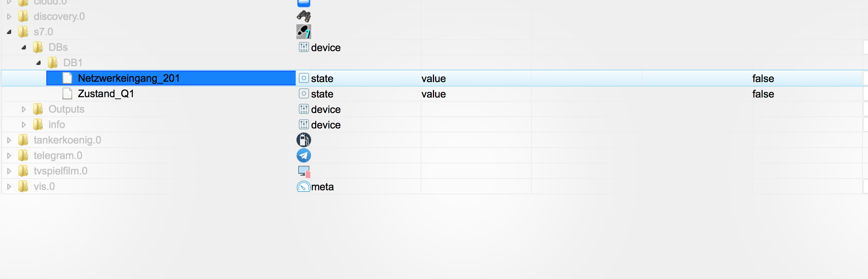Collapse the DBs folder
868x279 pixels.
24,47
